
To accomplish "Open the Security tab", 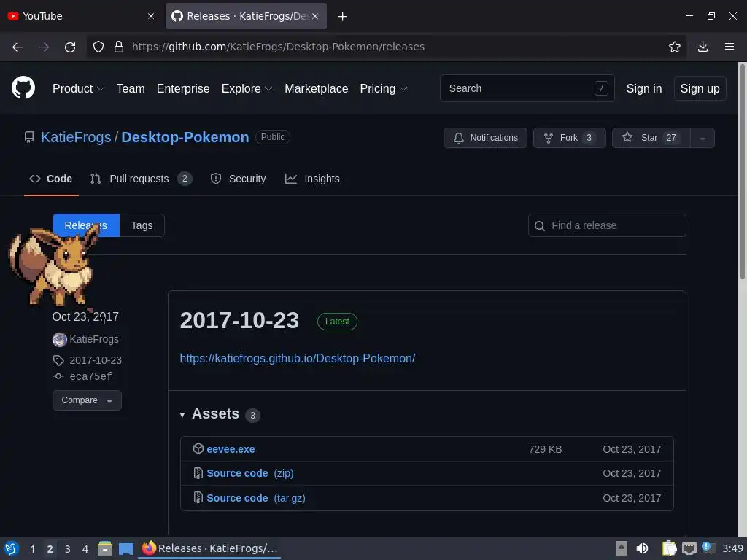I will 239,179.
